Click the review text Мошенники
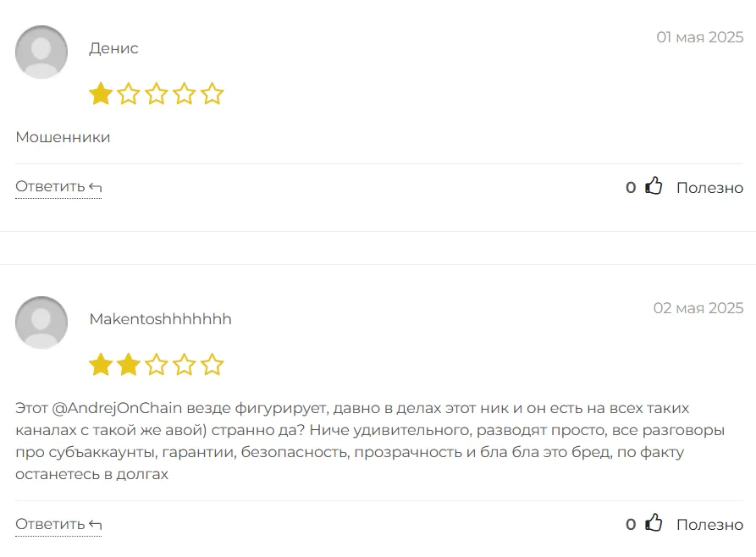The image size is (756, 557). pos(63,137)
